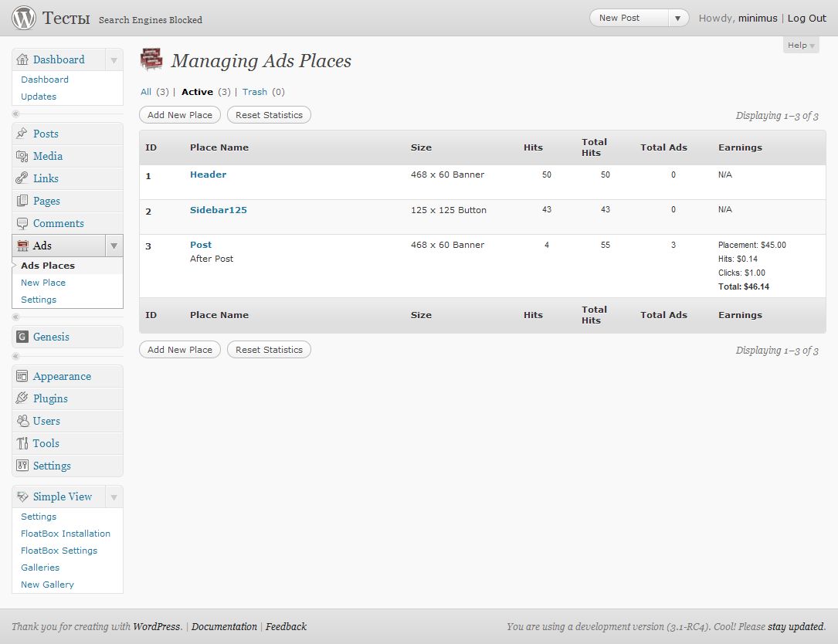Image resolution: width=838 pixels, height=644 pixels.
Task: Click the Media menu icon
Action: point(22,156)
